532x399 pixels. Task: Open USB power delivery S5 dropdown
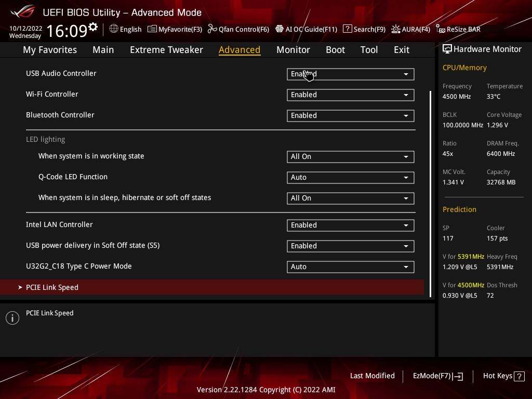351,246
